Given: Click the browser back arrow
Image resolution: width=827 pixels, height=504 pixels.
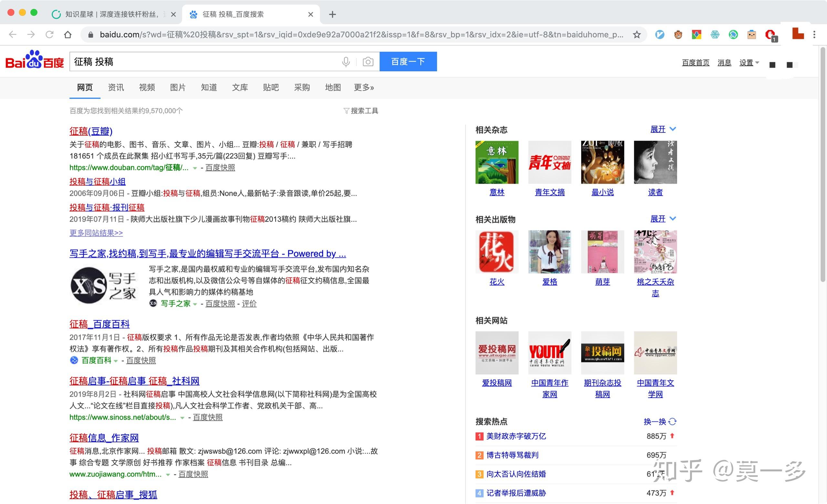Looking at the screenshot, I should 13,35.
